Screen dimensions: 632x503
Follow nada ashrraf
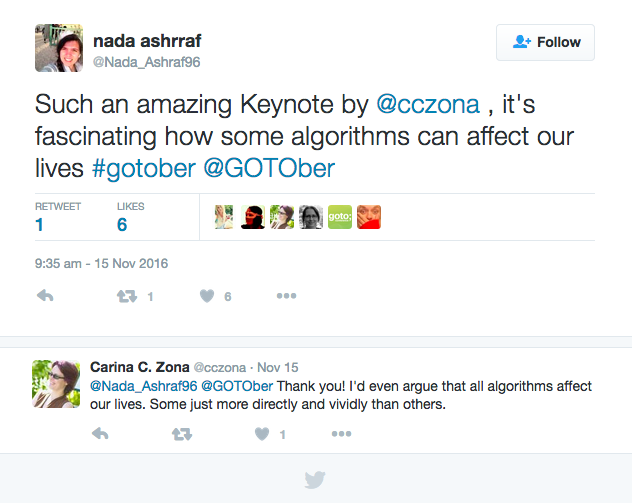(x=545, y=42)
